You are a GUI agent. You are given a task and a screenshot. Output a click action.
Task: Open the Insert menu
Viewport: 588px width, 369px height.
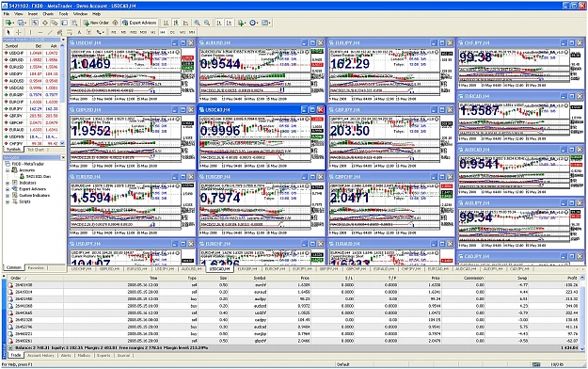(x=32, y=14)
